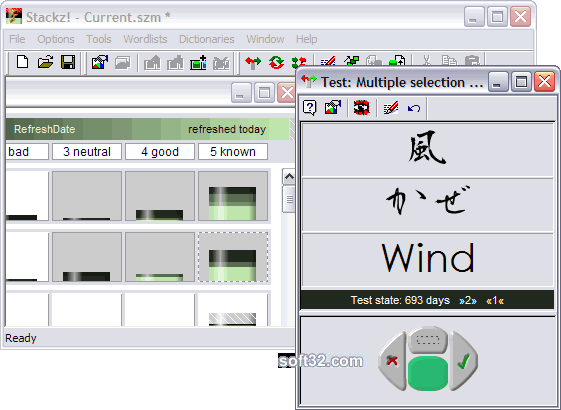The height and width of the screenshot is (410, 561).
Task: Click the 'refreshed today' label
Action: point(227,129)
